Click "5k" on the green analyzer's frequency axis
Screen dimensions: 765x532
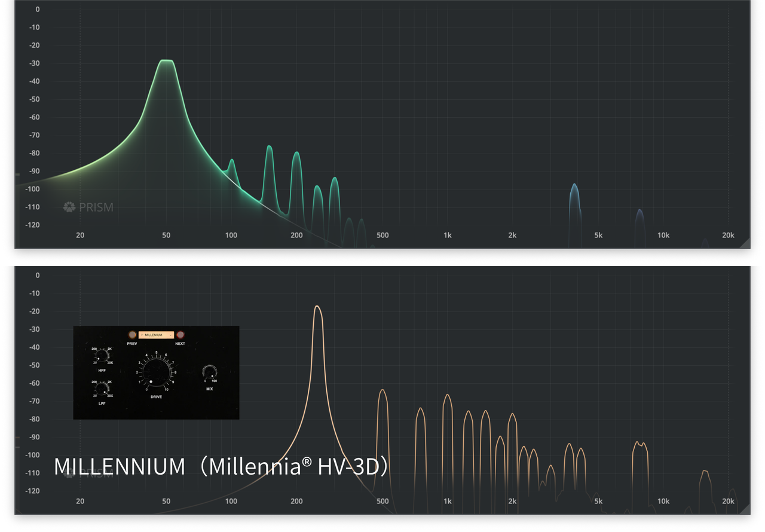coord(598,236)
